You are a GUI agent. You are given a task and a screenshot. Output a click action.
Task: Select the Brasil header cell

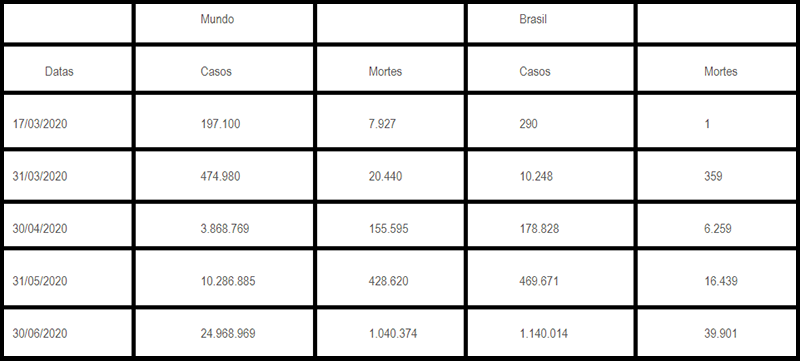point(550,23)
